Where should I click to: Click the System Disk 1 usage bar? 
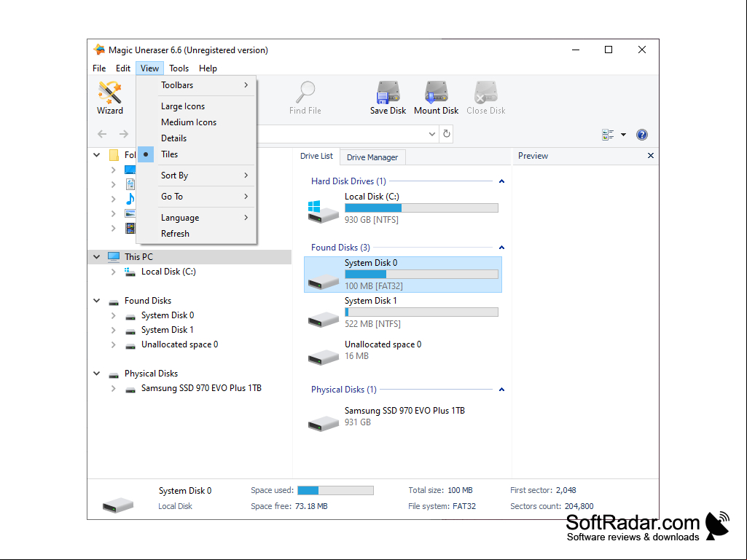point(421,312)
